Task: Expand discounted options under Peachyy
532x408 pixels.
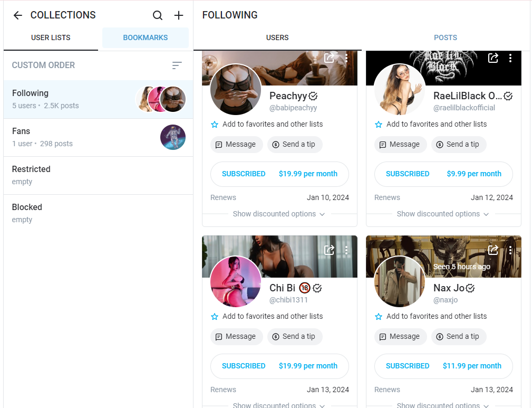Action: click(279, 214)
